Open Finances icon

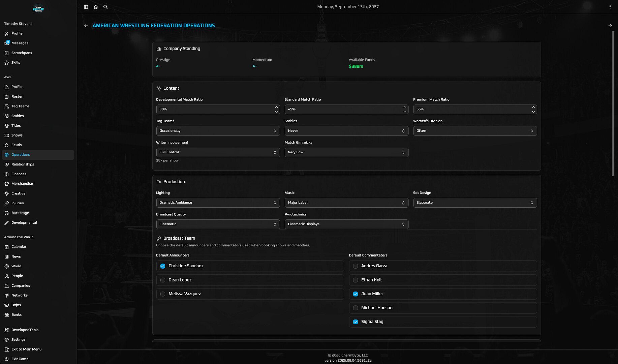[7, 174]
